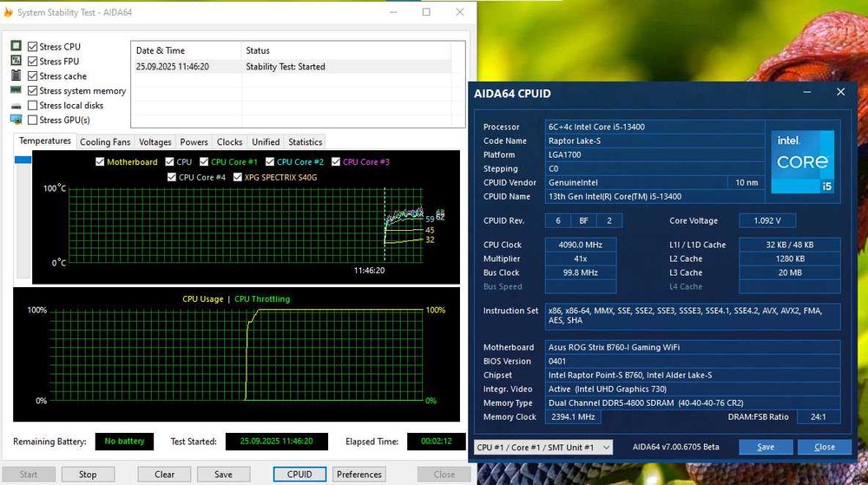Click the Bus Clock value 99.8 MHz
Screen dimensions: 868x485
[x=580, y=272]
